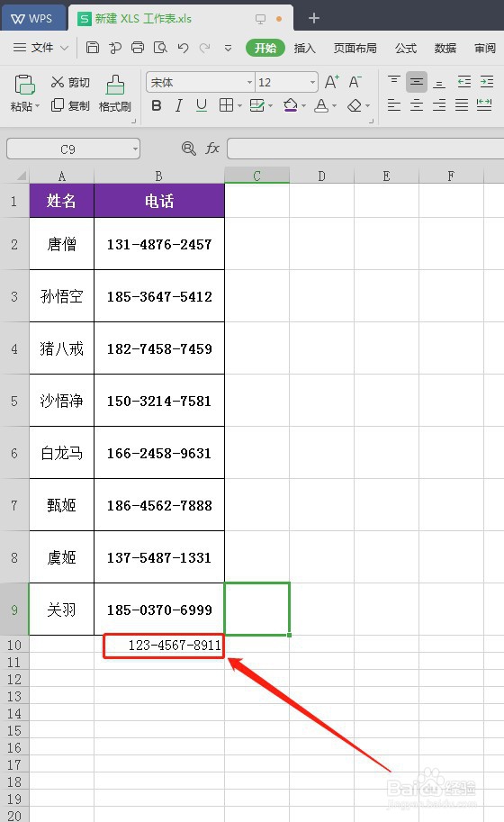504x822 pixels.
Task: Expand the quick access toolbar customize arrow
Action: 228,48
